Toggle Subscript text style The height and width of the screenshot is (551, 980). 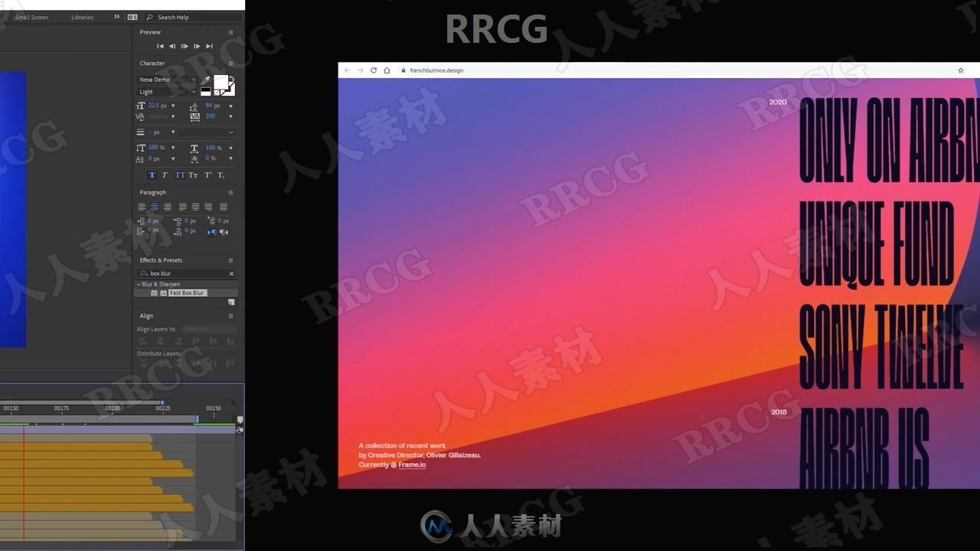[221, 175]
